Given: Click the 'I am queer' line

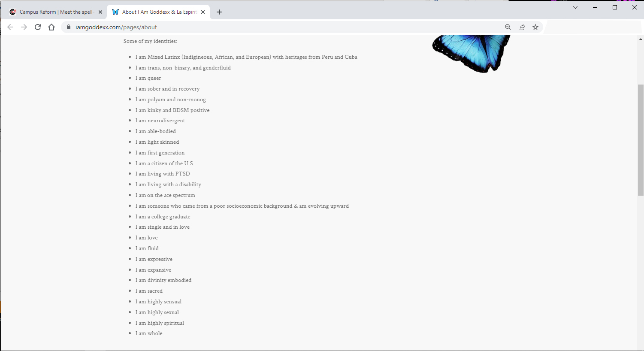Looking at the screenshot, I should [x=148, y=78].
